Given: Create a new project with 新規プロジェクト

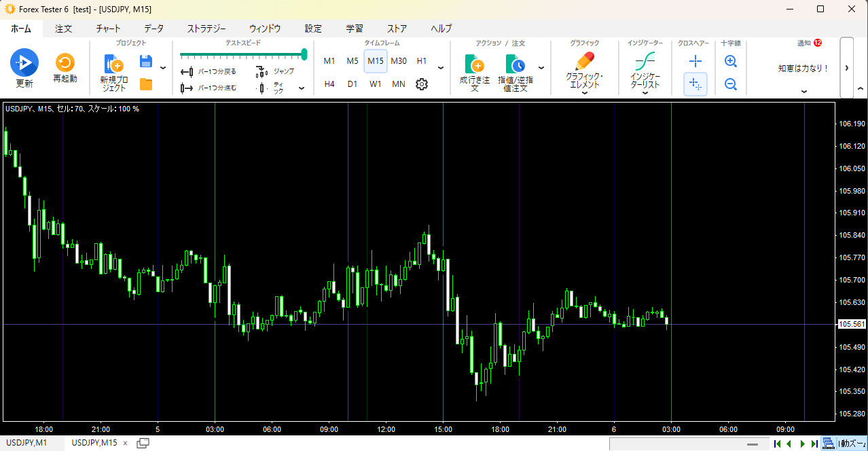Looking at the screenshot, I should 113,65.
